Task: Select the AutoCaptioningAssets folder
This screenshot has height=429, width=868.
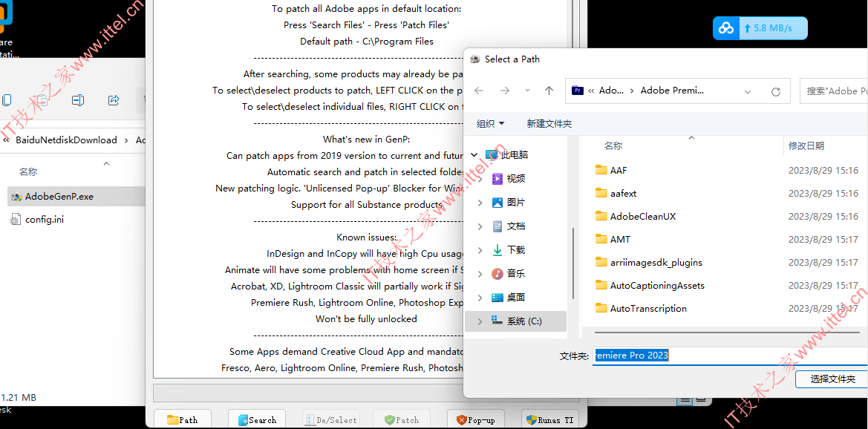Action: pos(657,286)
